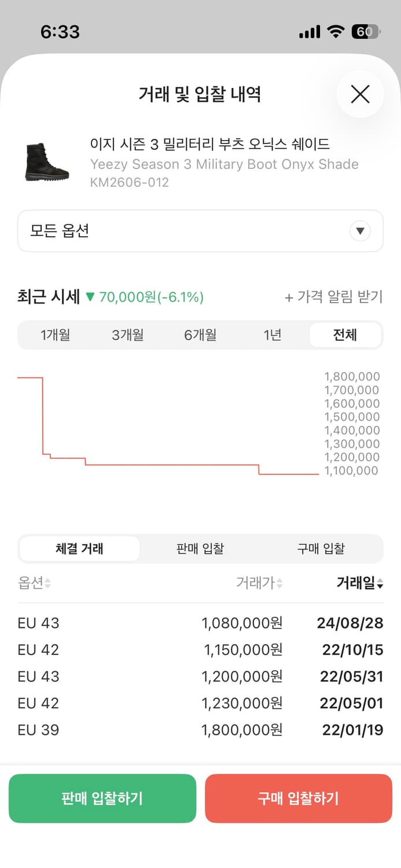Open the 모든 옵션 options dropdown

click(x=200, y=231)
